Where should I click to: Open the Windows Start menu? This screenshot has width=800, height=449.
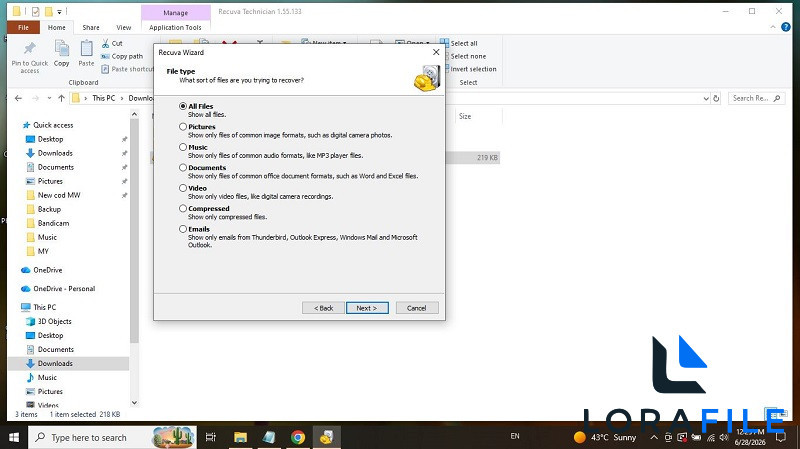click(x=14, y=437)
